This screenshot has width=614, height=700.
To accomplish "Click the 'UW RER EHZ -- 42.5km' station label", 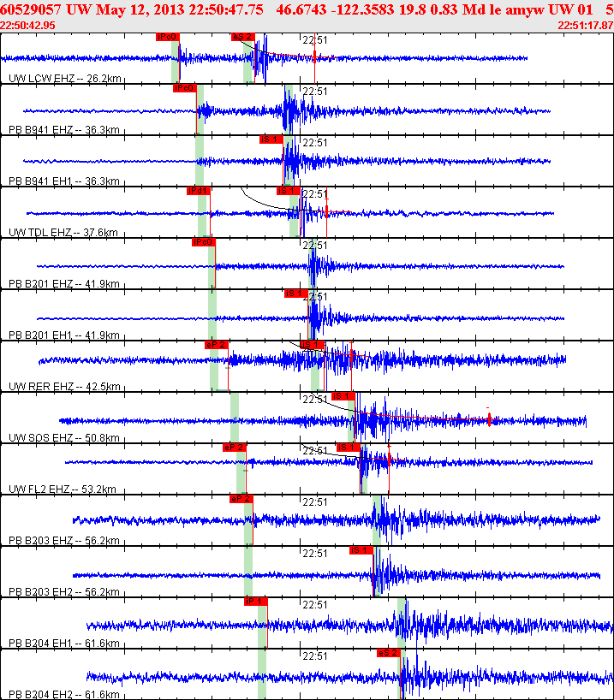I will click(x=65, y=387).
